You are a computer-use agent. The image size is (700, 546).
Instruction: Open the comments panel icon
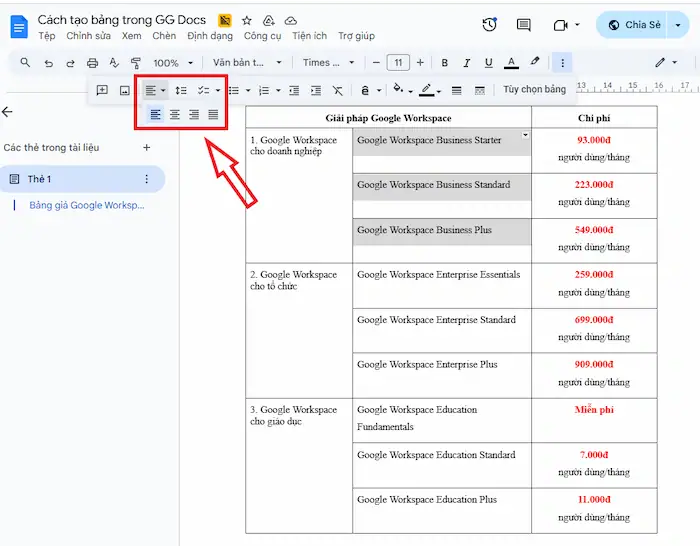(x=523, y=25)
